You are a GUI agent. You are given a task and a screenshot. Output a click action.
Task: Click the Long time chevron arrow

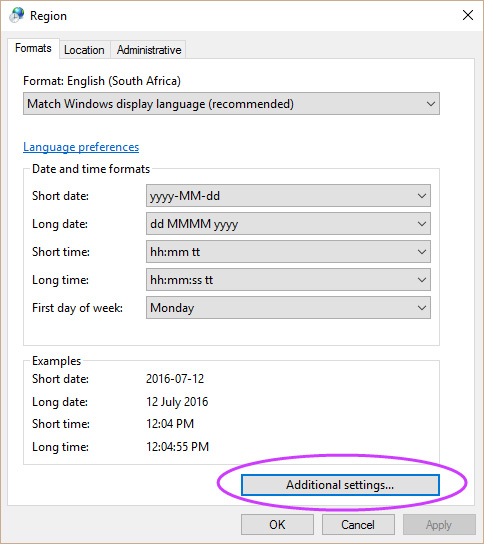click(422, 280)
